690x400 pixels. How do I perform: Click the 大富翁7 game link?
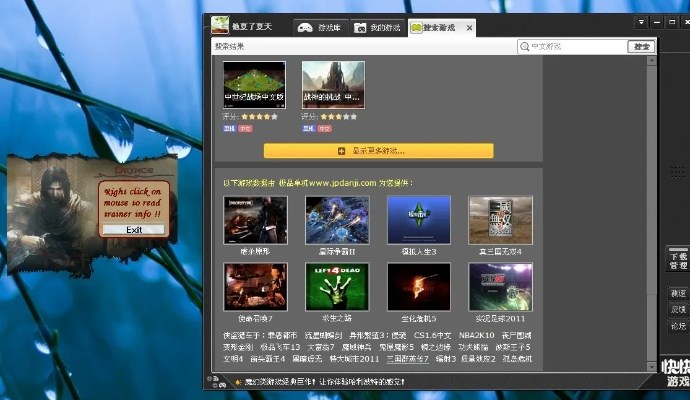pyautogui.click(x=321, y=347)
